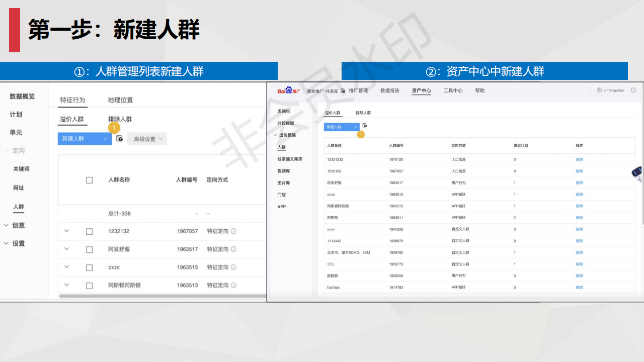Open the 新建人群 dropdown in the left panel
This screenshot has width=644, height=362.
click(85, 139)
